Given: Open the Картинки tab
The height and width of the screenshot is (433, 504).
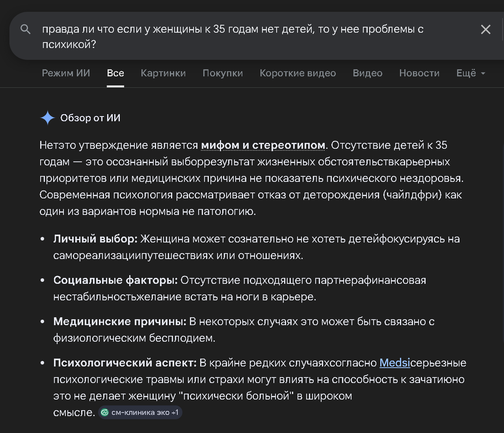Looking at the screenshot, I should (x=163, y=73).
